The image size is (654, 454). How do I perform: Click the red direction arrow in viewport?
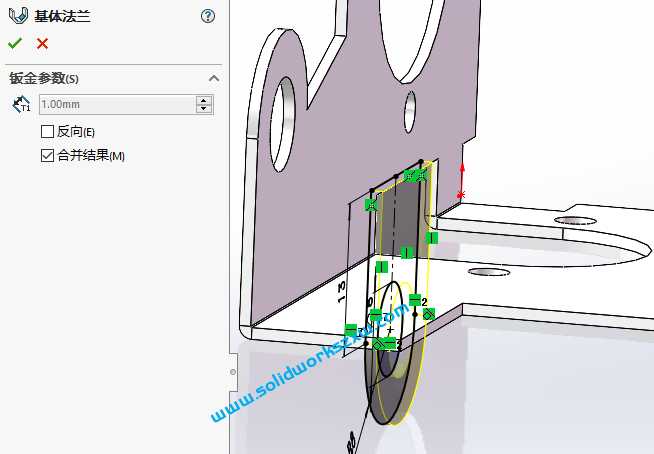click(462, 179)
